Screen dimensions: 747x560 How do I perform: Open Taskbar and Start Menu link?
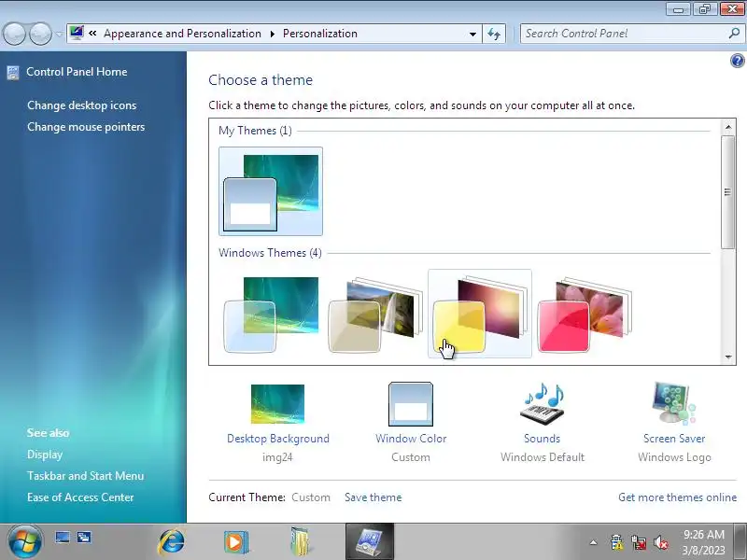[x=85, y=476]
